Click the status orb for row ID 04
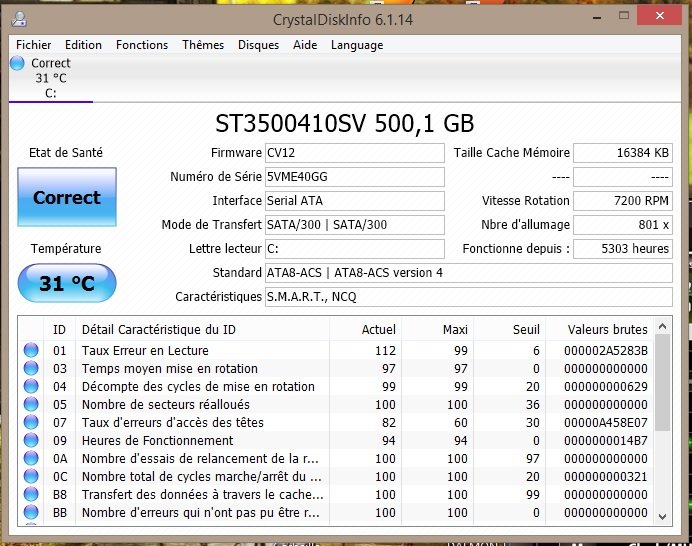Screen dimensions: 692x546 31,386
